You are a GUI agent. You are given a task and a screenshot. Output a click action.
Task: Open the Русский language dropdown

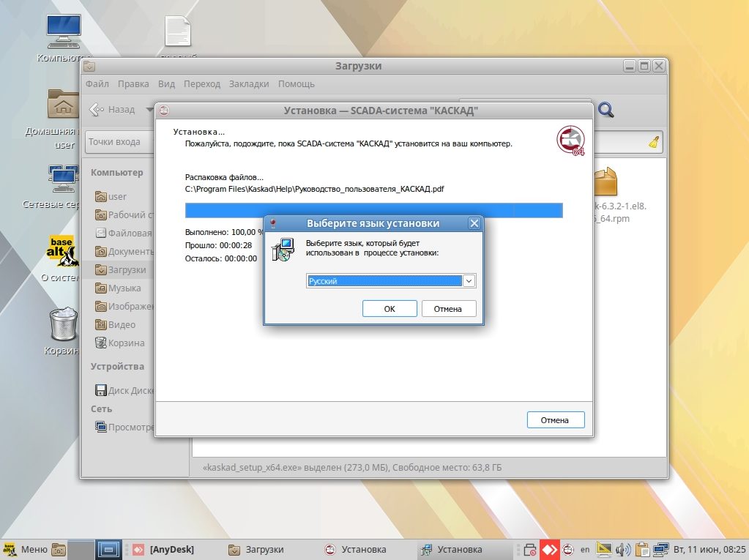pos(391,281)
